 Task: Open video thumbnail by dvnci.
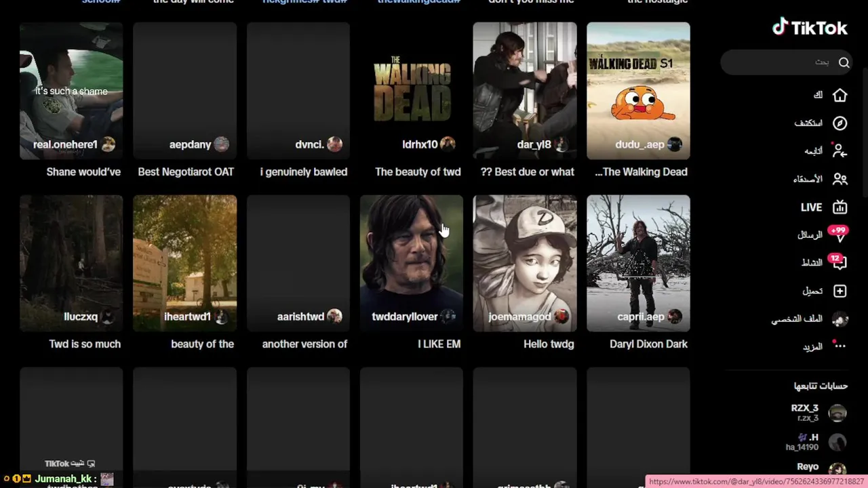[x=298, y=90]
